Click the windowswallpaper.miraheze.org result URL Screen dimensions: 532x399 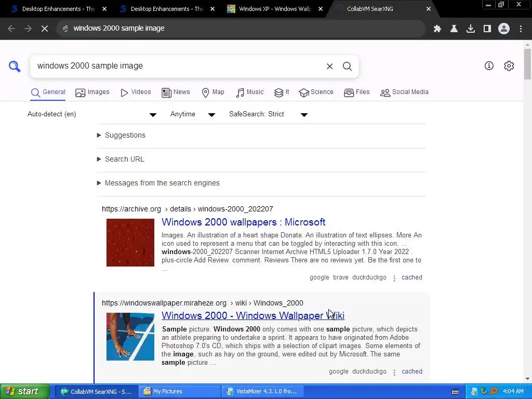click(x=203, y=303)
